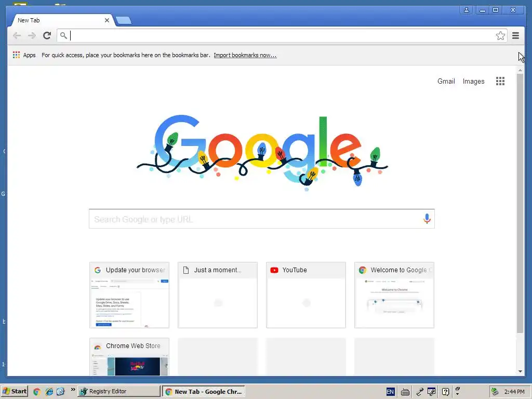Viewport: 532px width, 399px height.
Task: Open the Chrome Web Store tile
Action: (x=129, y=356)
